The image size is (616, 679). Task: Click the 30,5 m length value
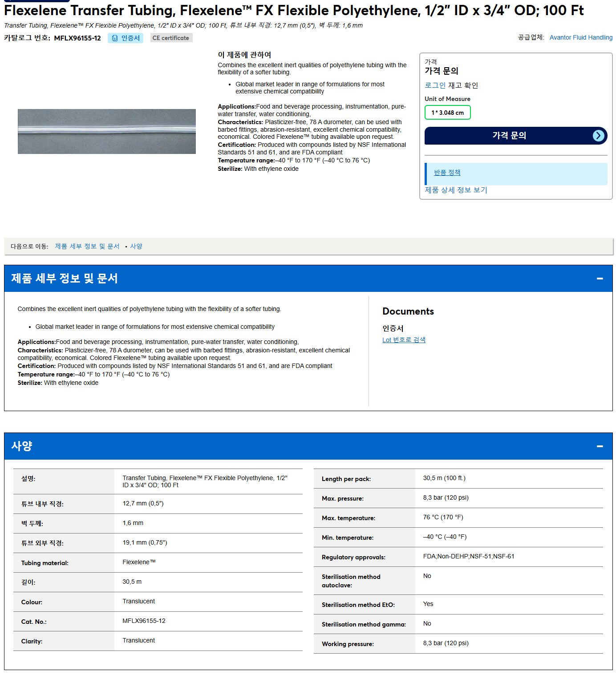point(132,582)
